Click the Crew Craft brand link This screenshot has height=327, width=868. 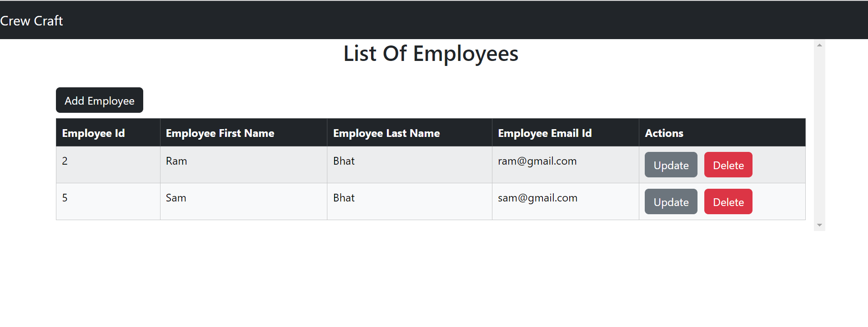point(31,21)
